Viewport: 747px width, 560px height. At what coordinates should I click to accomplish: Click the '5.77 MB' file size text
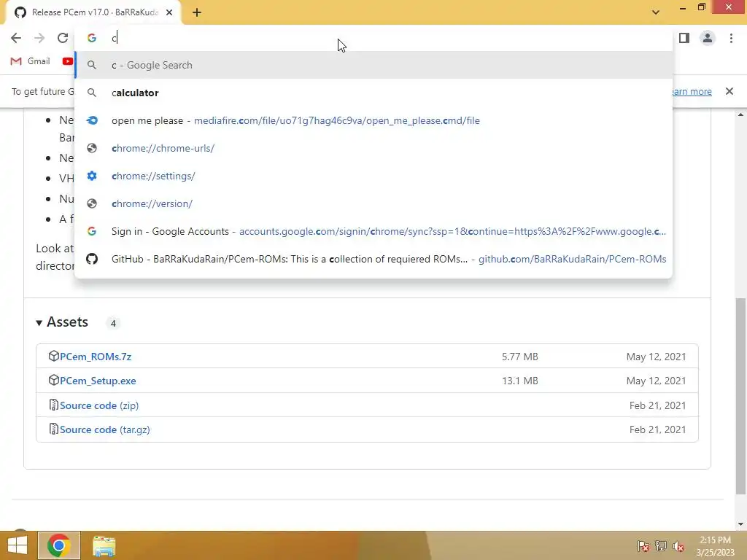519,357
